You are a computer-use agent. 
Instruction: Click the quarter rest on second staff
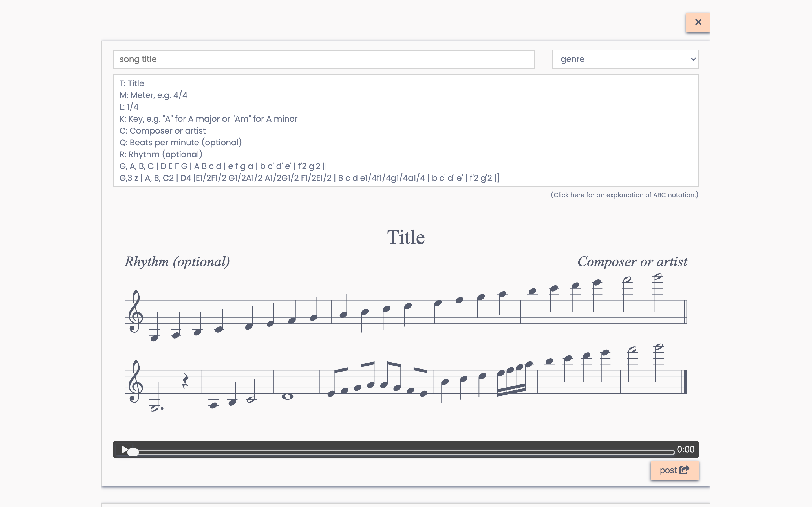[x=185, y=381]
